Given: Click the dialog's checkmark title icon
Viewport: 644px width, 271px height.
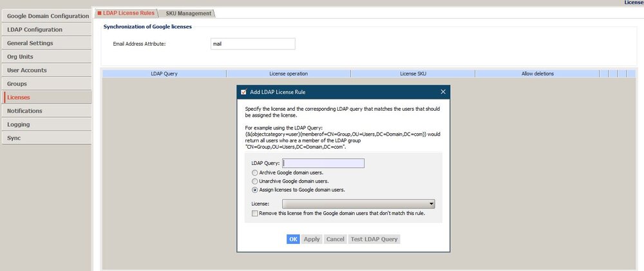Looking at the screenshot, I should point(243,92).
